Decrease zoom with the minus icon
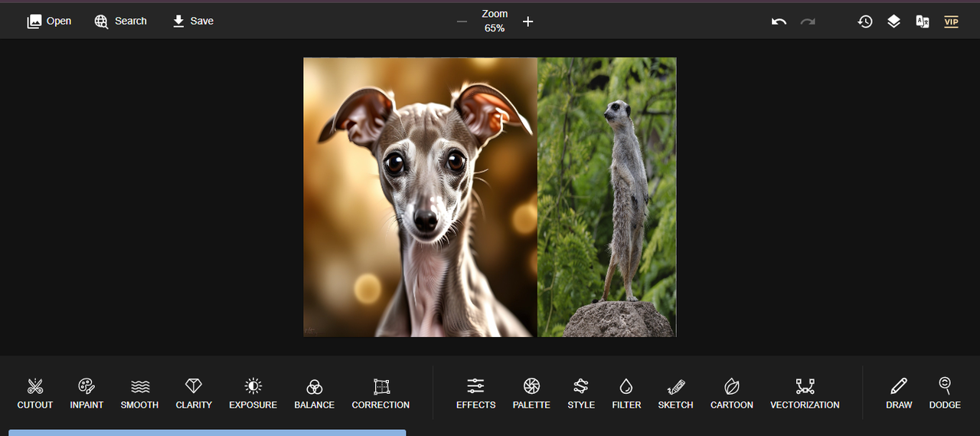The height and width of the screenshot is (436, 980). pyautogui.click(x=462, y=21)
